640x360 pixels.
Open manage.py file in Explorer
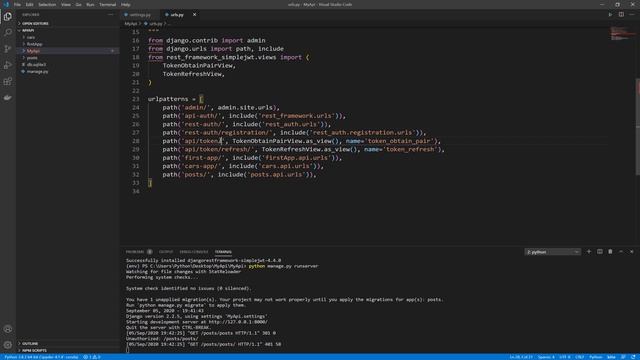(x=67, y=71)
